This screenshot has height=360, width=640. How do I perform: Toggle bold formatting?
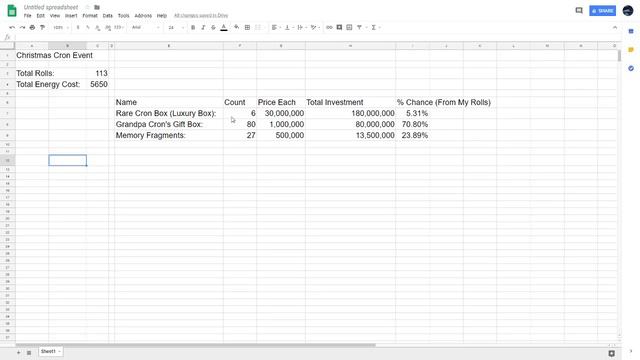point(193,27)
